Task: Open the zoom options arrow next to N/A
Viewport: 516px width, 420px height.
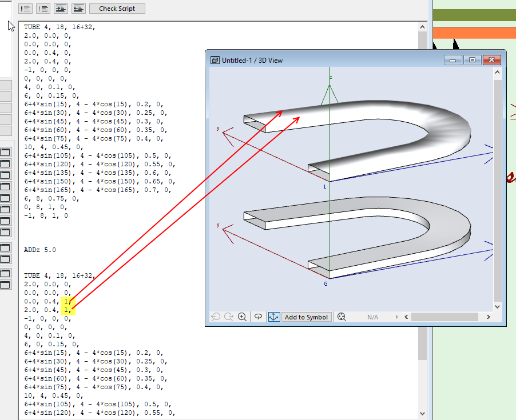Action: coord(397,317)
